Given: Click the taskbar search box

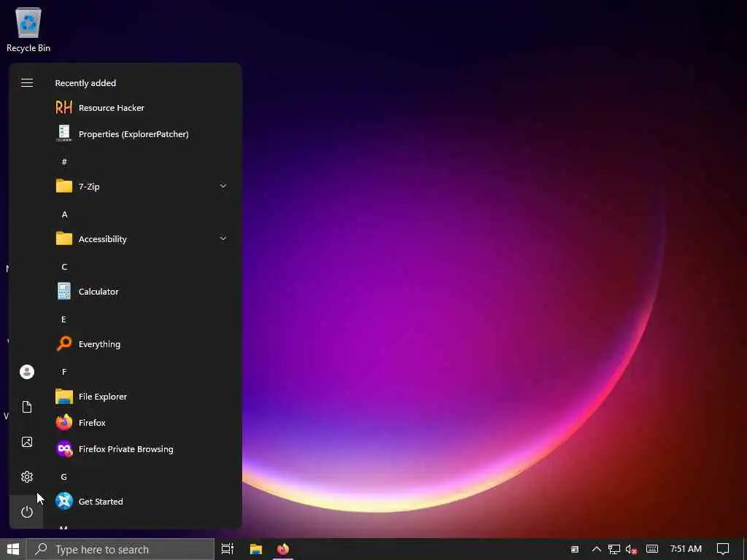Looking at the screenshot, I should pyautogui.click(x=120, y=549).
